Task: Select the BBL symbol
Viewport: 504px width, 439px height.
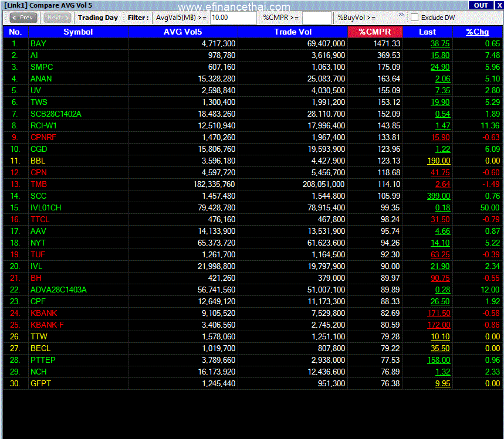Action: [x=38, y=161]
